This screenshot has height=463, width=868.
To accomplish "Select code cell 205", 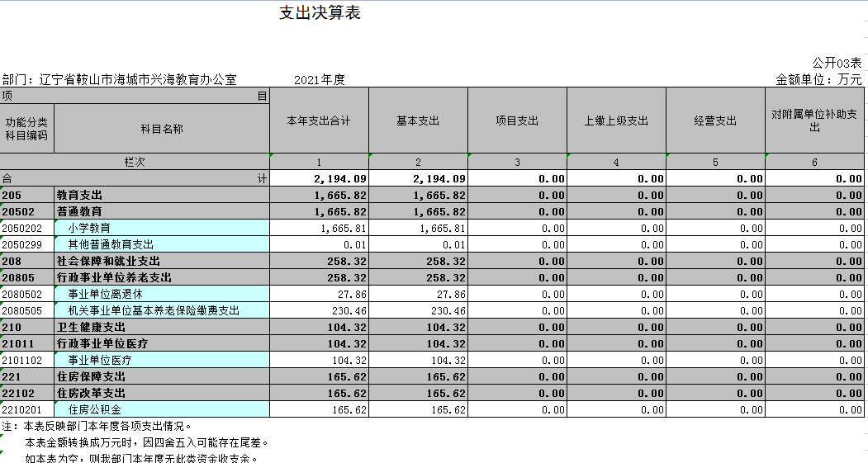I will point(26,196).
